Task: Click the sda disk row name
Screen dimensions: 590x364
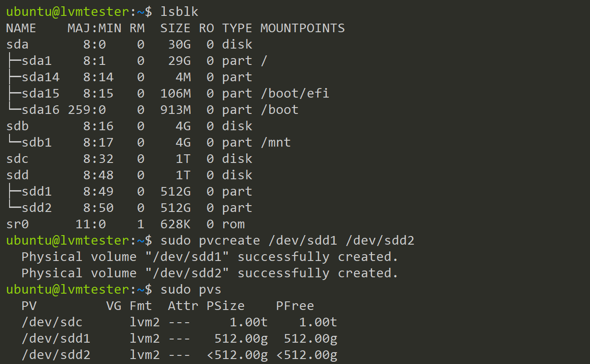Action: 17,44
